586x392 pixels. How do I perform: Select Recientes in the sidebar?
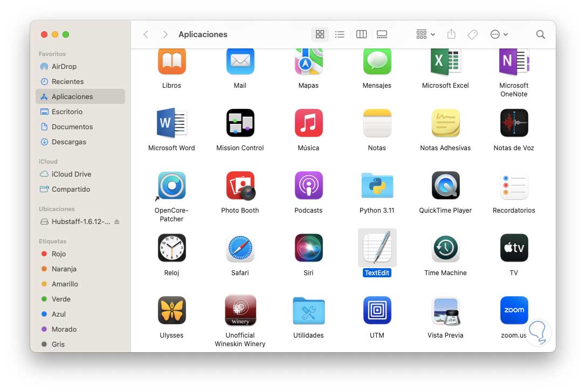click(x=80, y=81)
